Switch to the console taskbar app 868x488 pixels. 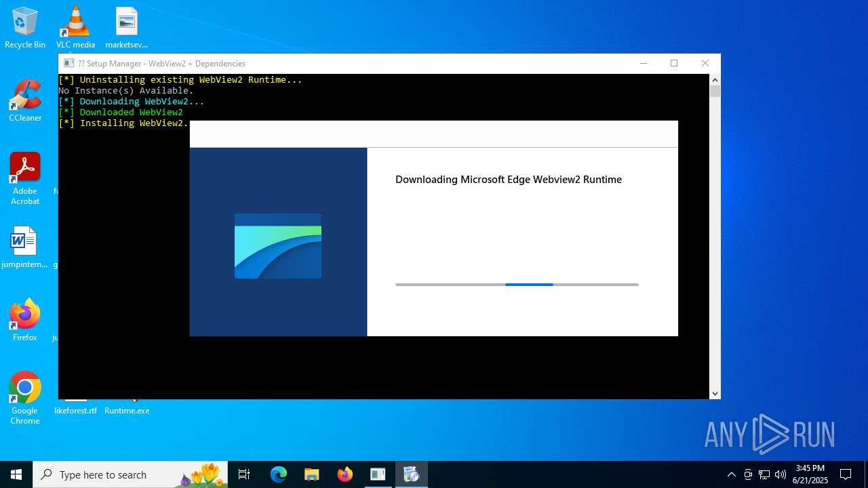coord(378,474)
